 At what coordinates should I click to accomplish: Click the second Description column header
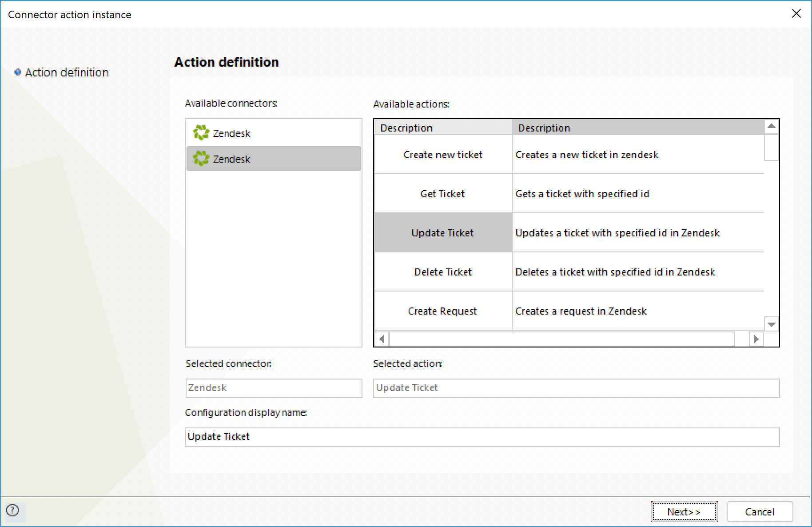pyautogui.click(x=638, y=128)
